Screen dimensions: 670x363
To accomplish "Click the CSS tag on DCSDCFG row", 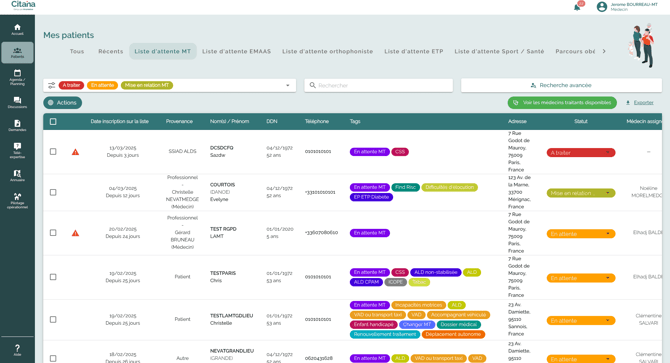I will click(x=400, y=152).
